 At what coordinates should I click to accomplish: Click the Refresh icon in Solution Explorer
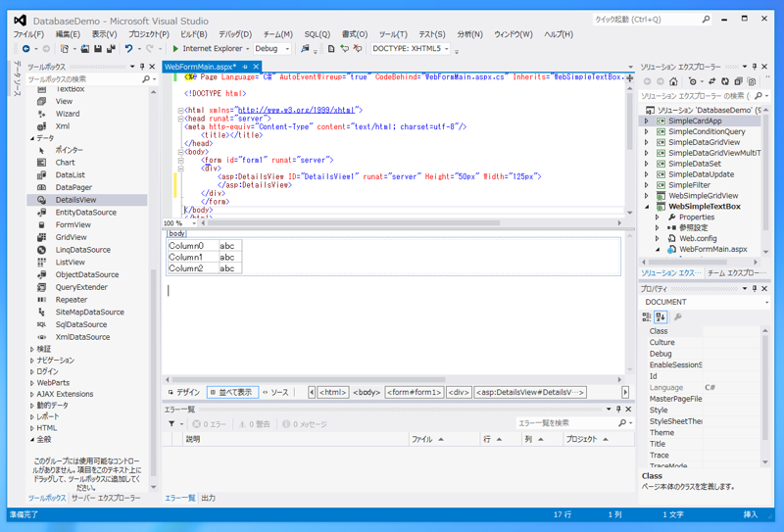[x=725, y=81]
